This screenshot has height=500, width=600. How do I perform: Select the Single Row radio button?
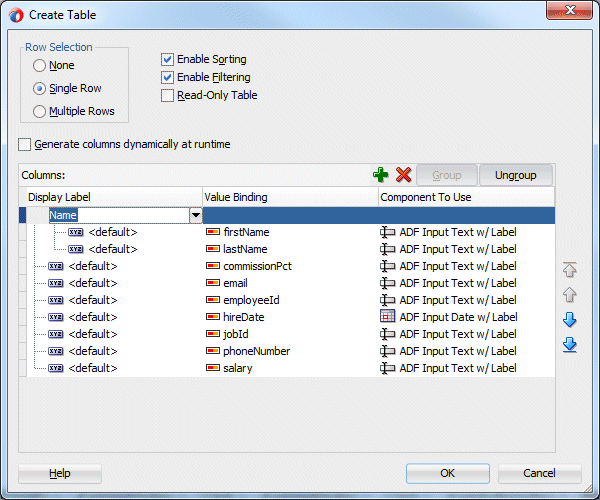click(39, 88)
